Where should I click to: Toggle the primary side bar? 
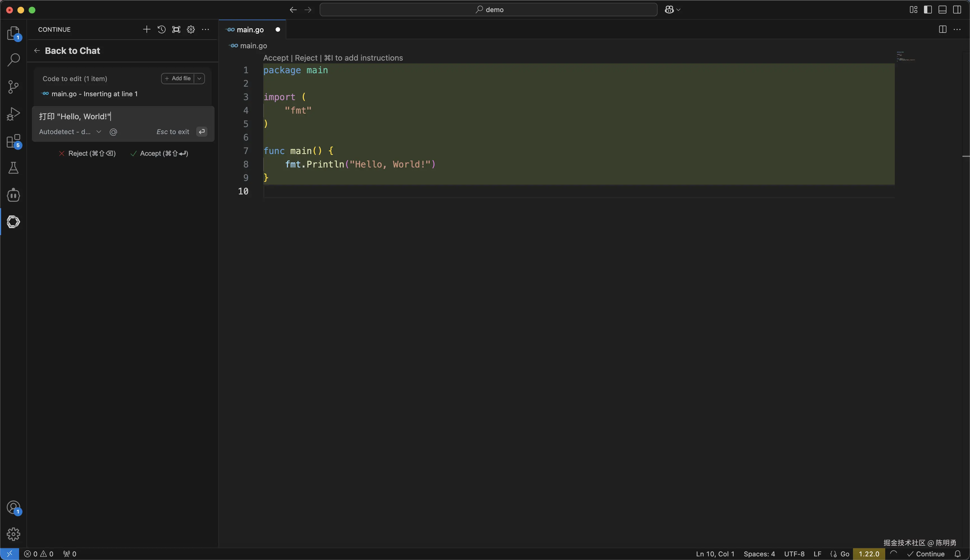tap(928, 10)
